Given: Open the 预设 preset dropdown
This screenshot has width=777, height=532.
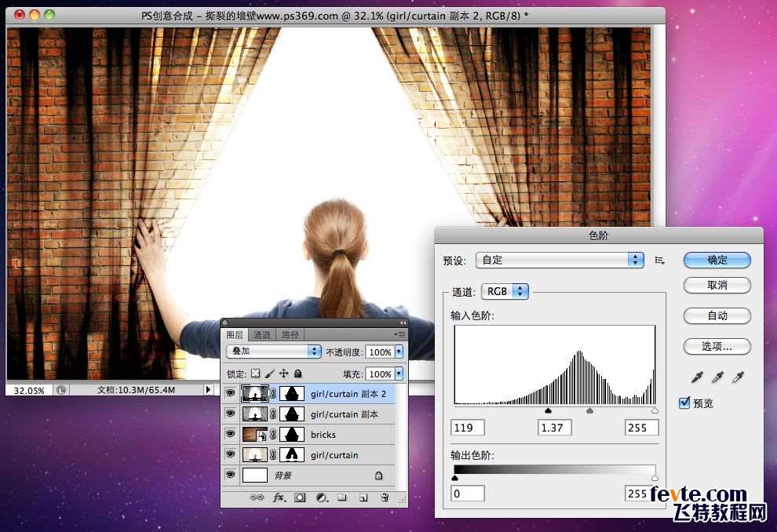Looking at the screenshot, I should point(560,260).
